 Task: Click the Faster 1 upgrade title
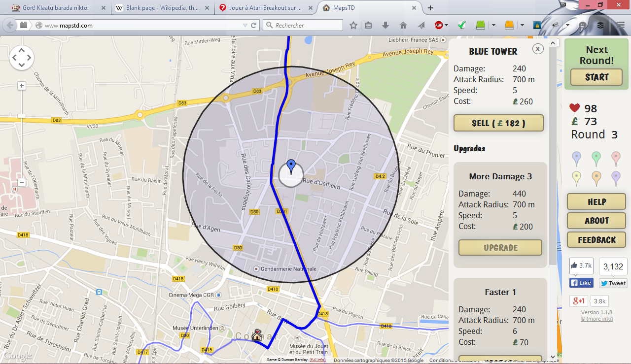[500, 292]
